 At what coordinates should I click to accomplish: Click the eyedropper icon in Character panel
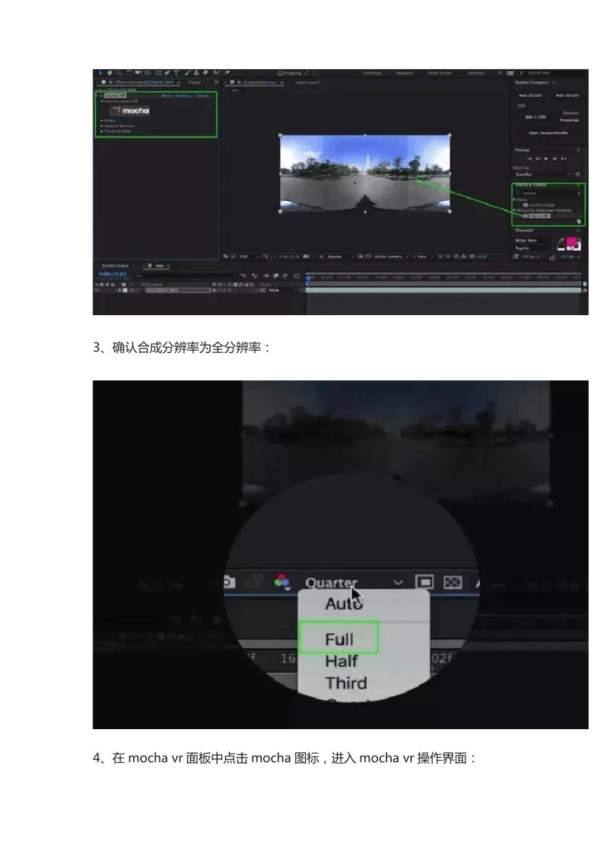click(560, 240)
